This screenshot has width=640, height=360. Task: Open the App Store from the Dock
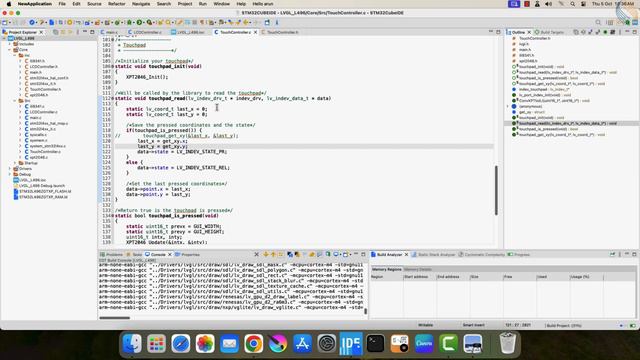(302, 343)
